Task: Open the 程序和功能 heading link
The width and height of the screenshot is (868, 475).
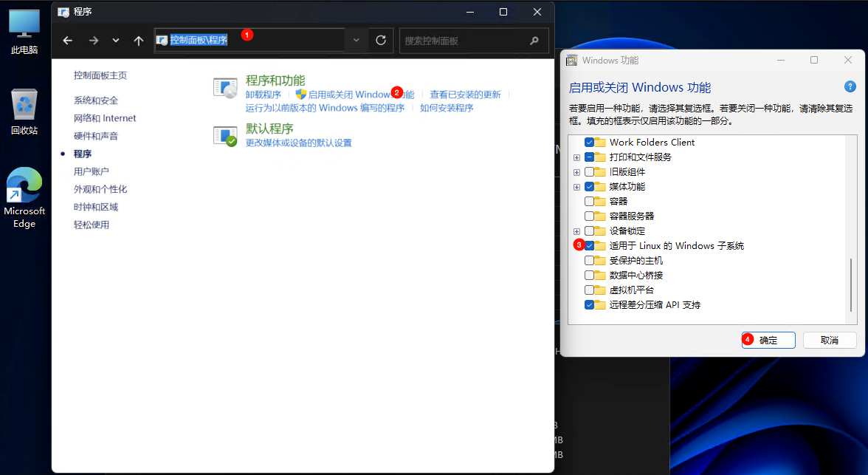Action: click(275, 81)
